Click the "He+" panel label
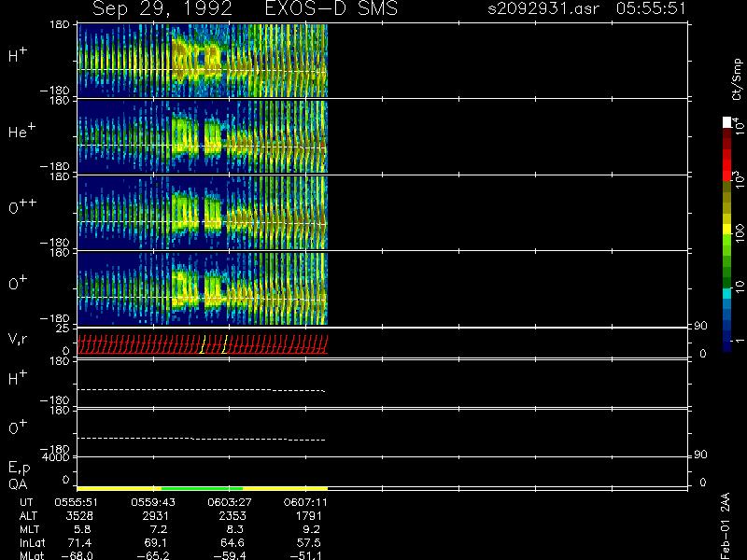The height and width of the screenshot is (560, 747). tap(21, 131)
